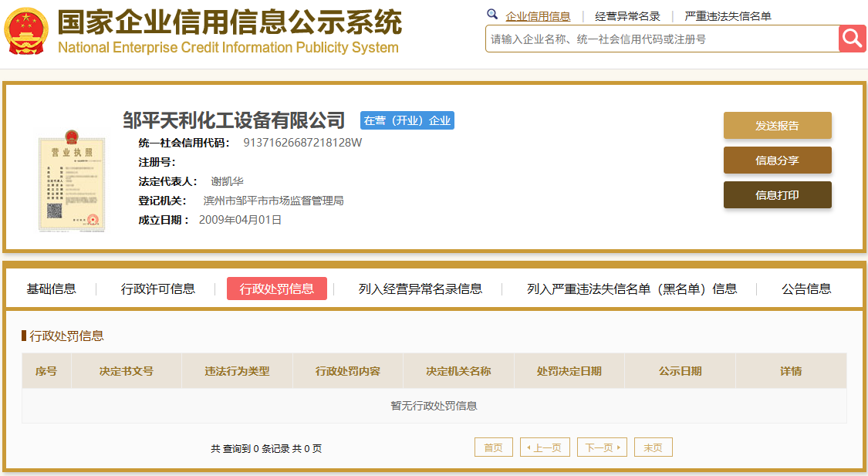
Task: Switch to the 公告信息 tab
Action: (806, 289)
